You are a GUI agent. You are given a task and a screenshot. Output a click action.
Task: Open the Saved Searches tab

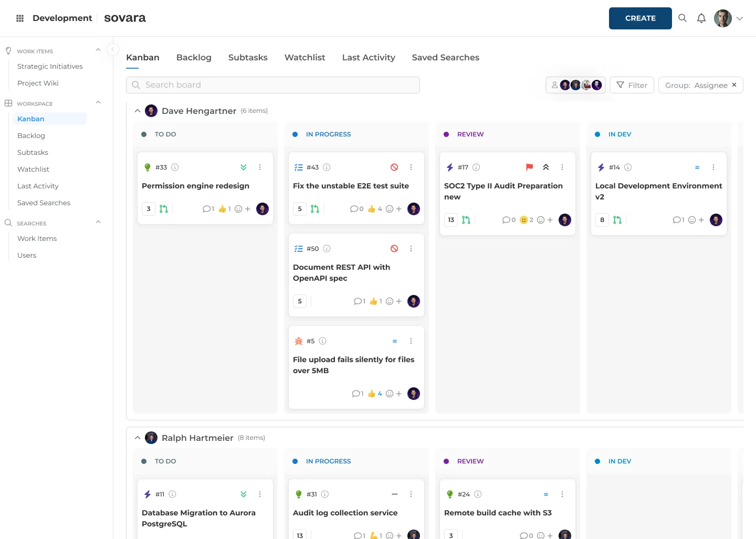pos(445,58)
